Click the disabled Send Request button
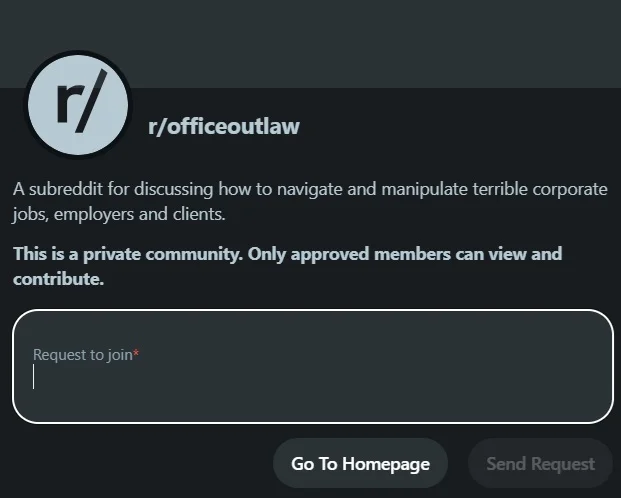Viewport: 621px width, 498px height. pyautogui.click(x=540, y=463)
